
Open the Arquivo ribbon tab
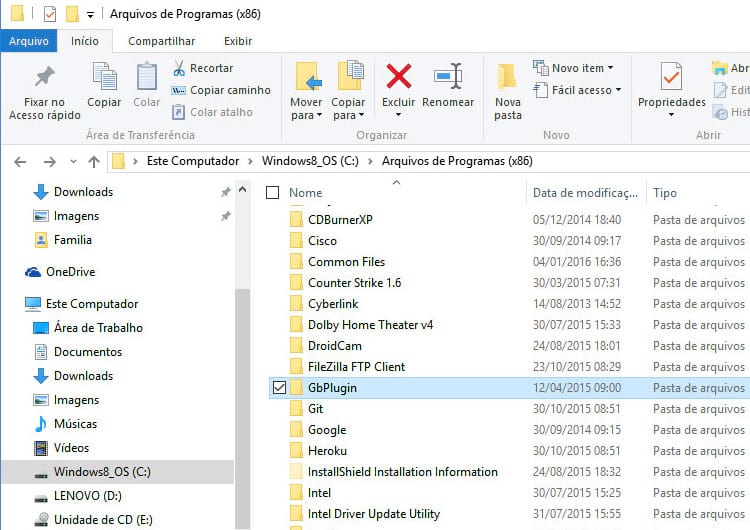(29, 41)
